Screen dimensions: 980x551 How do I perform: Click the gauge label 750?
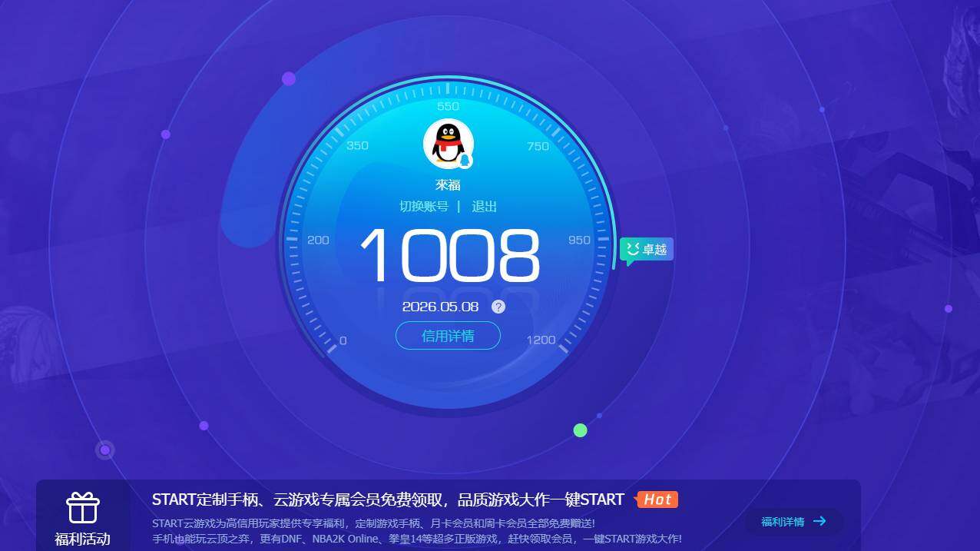tap(538, 146)
